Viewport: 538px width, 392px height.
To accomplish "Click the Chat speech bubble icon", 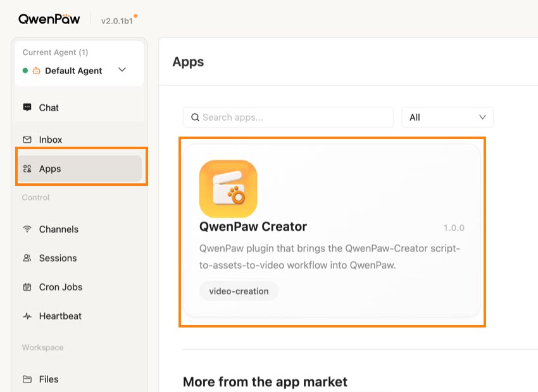I will [x=27, y=107].
